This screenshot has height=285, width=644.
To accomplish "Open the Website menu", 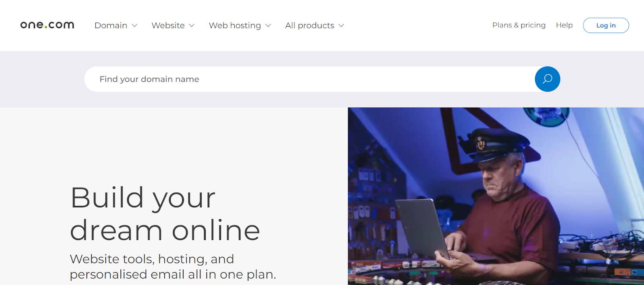I will 173,25.
